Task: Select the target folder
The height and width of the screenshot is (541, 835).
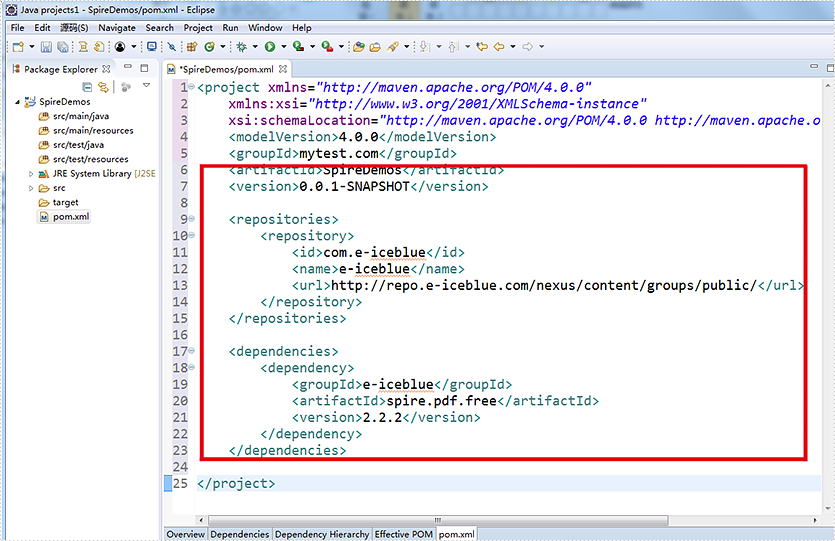Action: coord(59,202)
